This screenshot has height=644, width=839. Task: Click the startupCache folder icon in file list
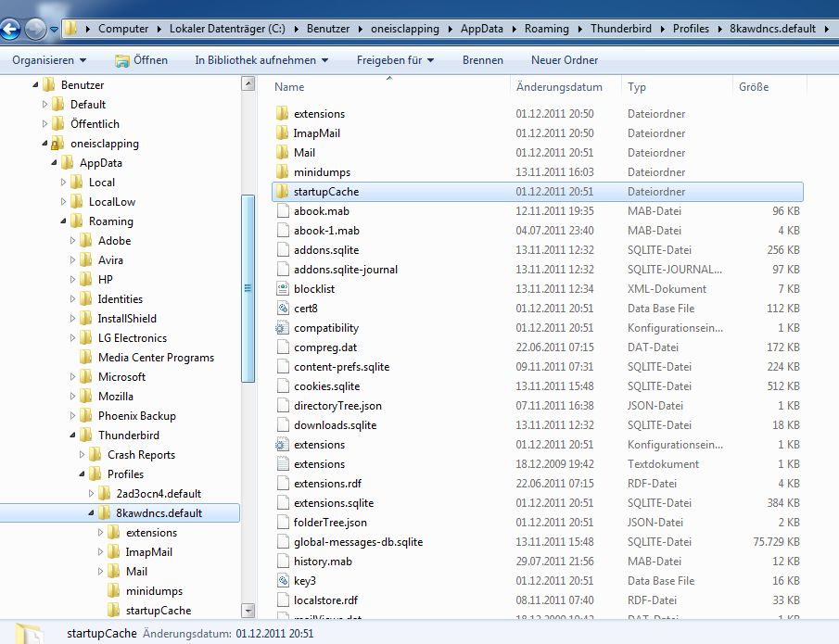283,192
